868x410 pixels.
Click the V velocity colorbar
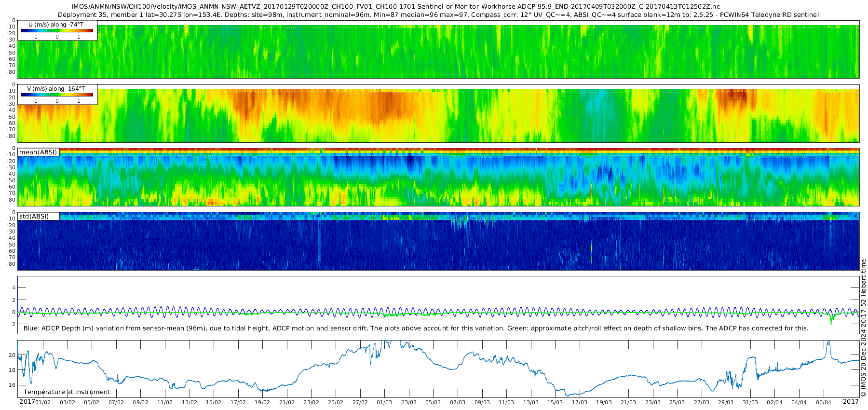point(57,95)
